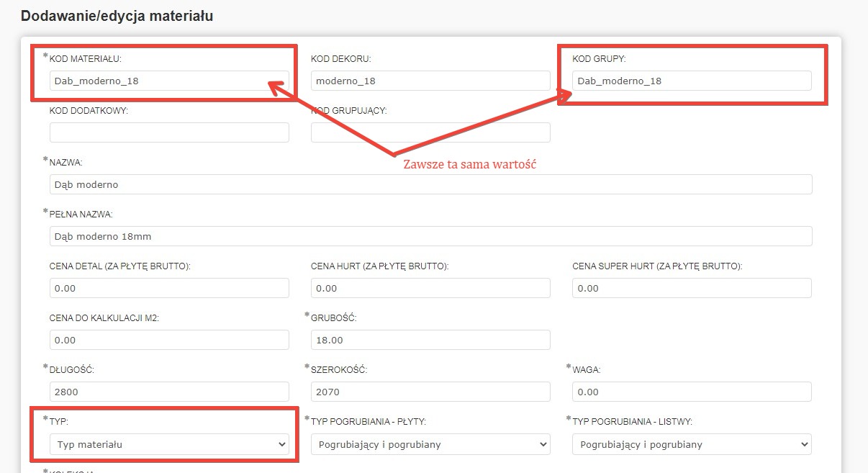Open the Typ pogrubiania - listwy dropdown
This screenshot has width=868, height=473.
pyautogui.click(x=692, y=444)
